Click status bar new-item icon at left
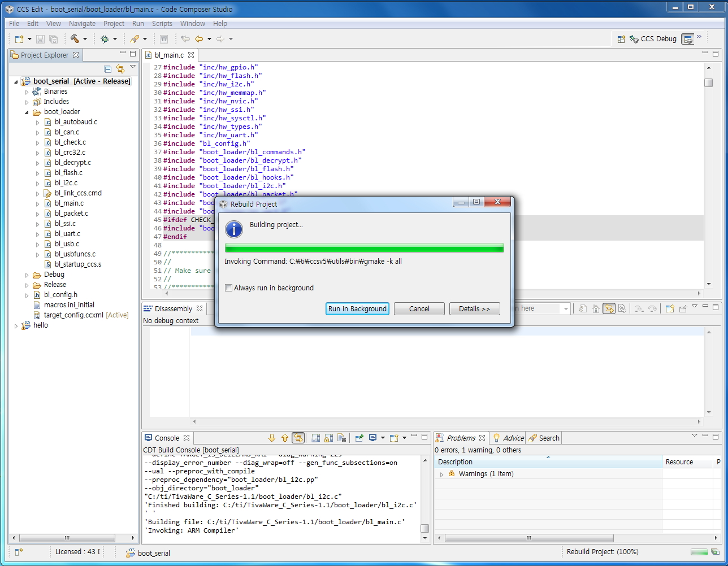Image resolution: width=728 pixels, height=566 pixels. (19, 552)
